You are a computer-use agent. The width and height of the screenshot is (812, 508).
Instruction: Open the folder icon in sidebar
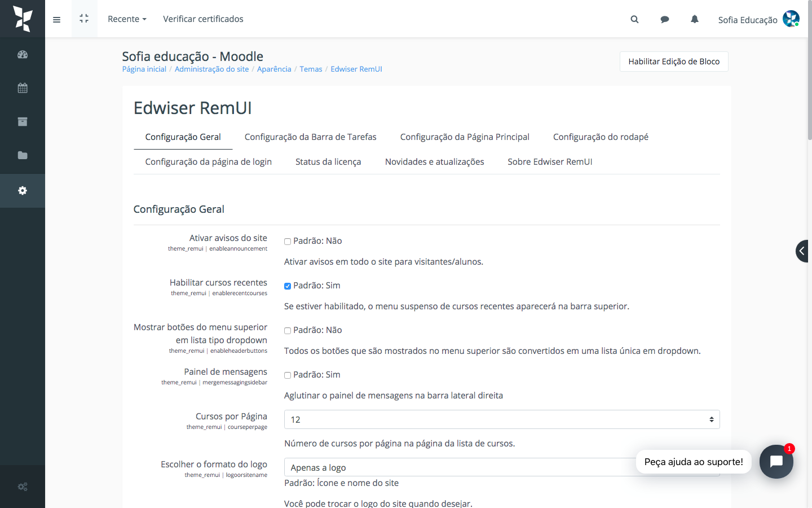pos(23,155)
